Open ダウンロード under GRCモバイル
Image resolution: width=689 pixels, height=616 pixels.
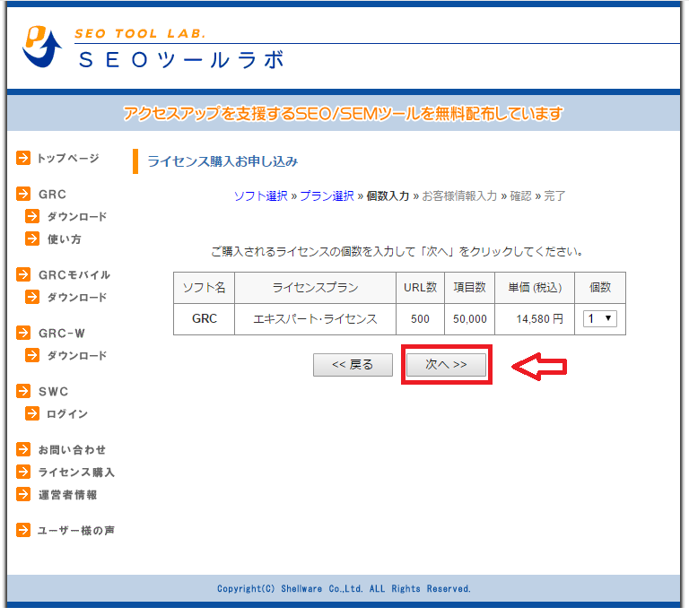pyautogui.click(x=77, y=298)
